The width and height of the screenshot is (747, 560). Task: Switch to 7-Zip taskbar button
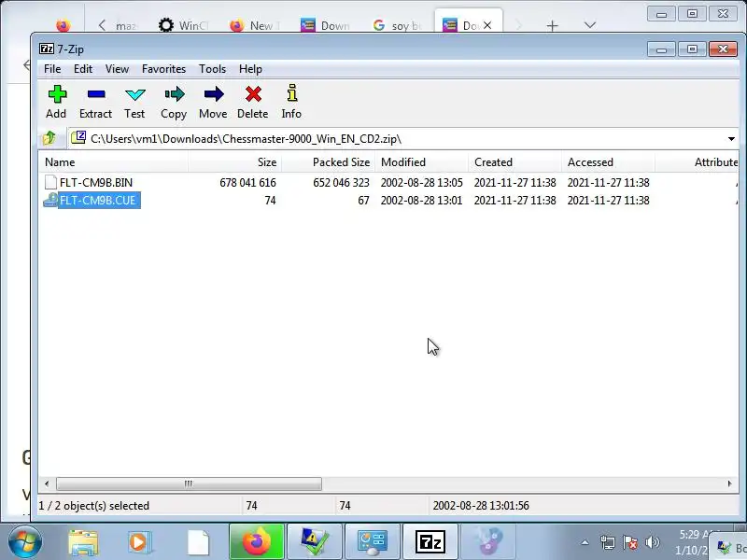point(430,541)
